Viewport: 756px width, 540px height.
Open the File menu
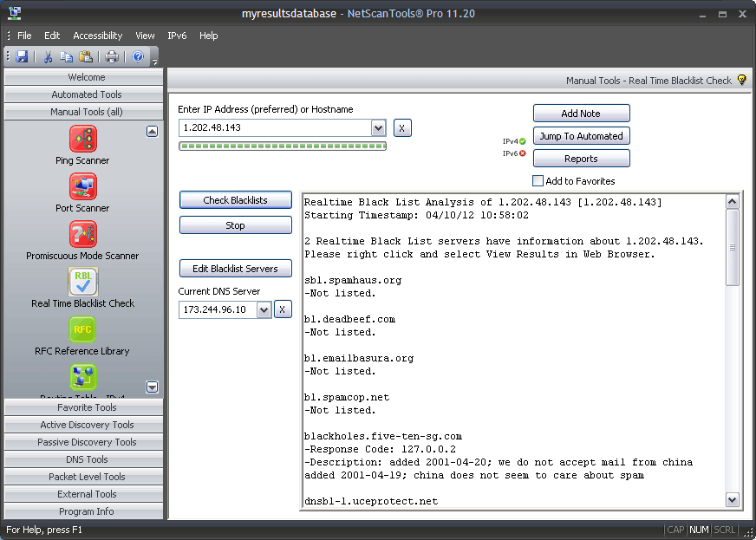(x=24, y=36)
